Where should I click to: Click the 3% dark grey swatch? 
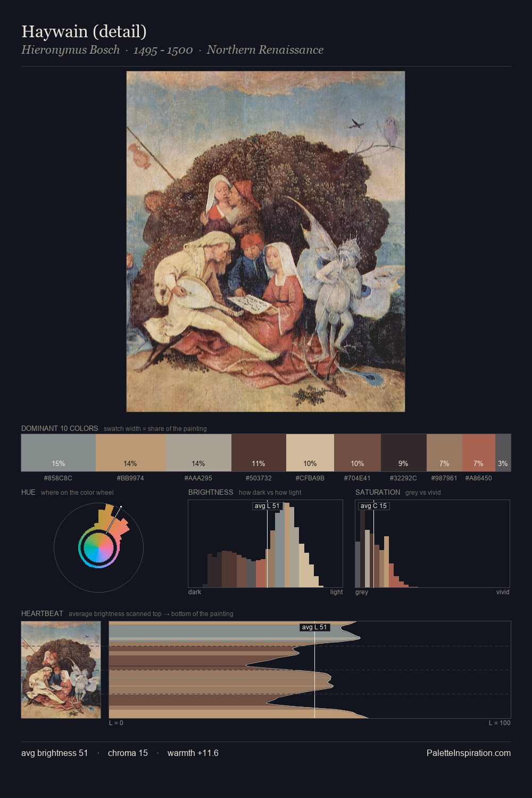pos(503,453)
